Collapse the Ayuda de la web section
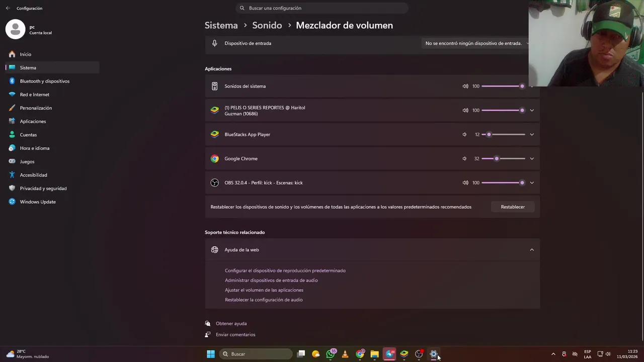Viewport: 644px width, 362px height. [x=532, y=249]
